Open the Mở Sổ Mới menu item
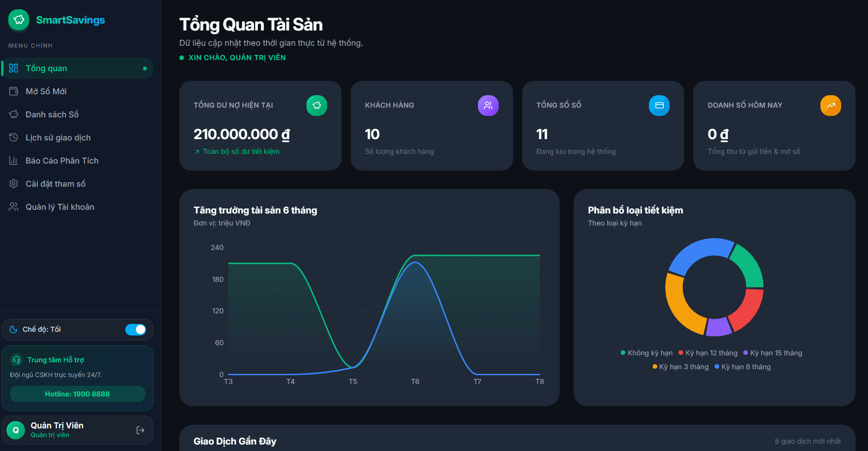 (78, 91)
